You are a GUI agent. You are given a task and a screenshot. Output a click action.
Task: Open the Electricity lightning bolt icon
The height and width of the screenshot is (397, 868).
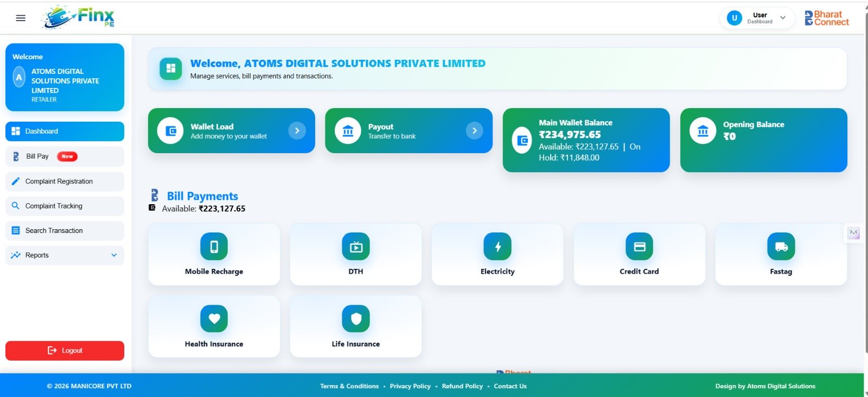(x=497, y=247)
